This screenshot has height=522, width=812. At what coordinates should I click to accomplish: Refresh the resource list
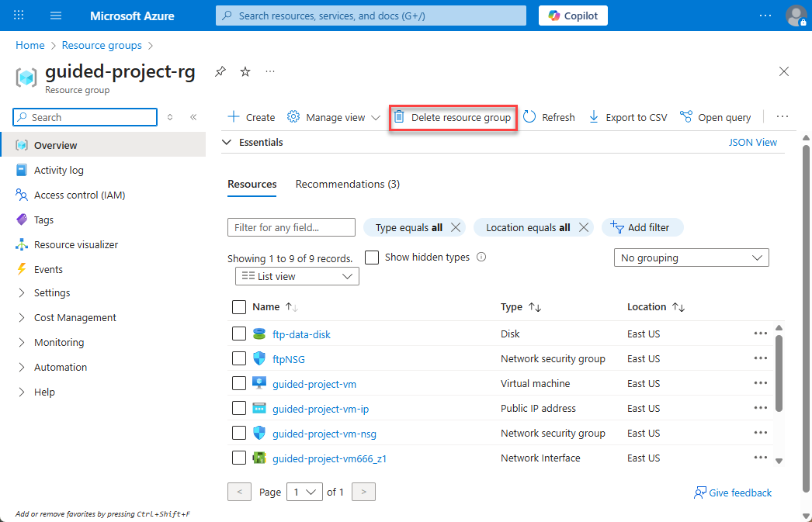(549, 117)
